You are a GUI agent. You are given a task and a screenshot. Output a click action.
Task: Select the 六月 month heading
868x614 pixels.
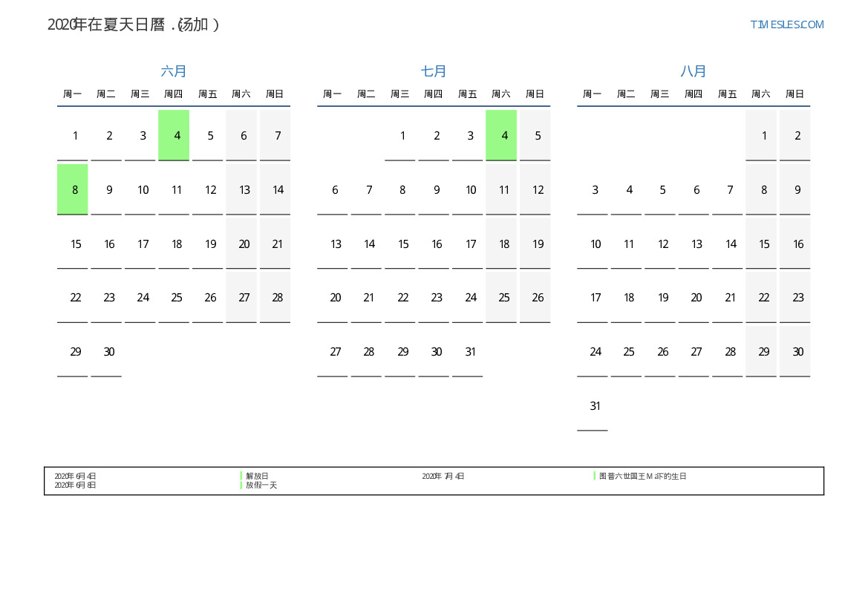(x=174, y=71)
